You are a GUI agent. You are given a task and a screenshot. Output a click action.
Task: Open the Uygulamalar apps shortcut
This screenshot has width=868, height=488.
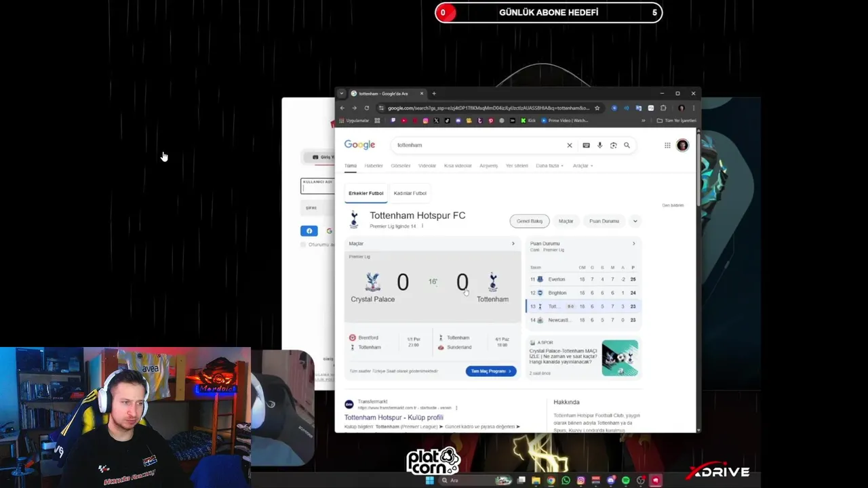[x=354, y=121]
